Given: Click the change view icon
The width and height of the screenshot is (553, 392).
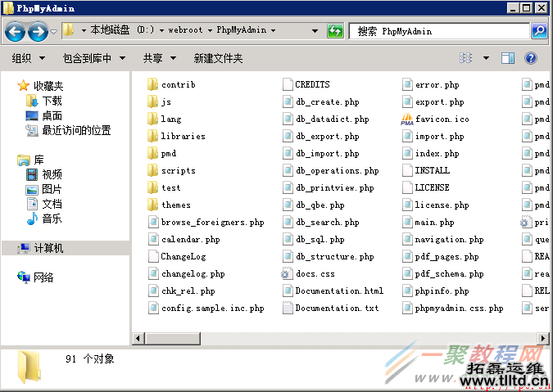Looking at the screenshot, I should click(x=466, y=58).
